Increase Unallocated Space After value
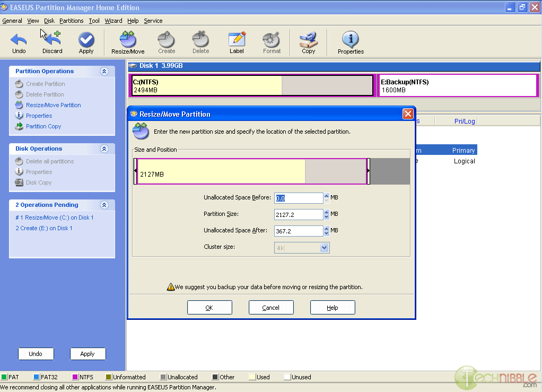Screen dimensions: 542x392 (327, 229)
